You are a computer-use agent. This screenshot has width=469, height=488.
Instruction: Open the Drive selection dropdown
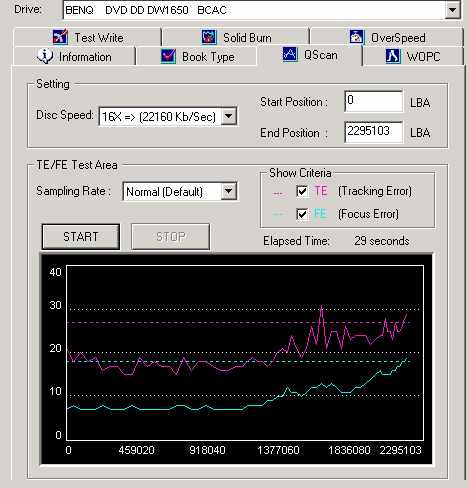click(452, 10)
